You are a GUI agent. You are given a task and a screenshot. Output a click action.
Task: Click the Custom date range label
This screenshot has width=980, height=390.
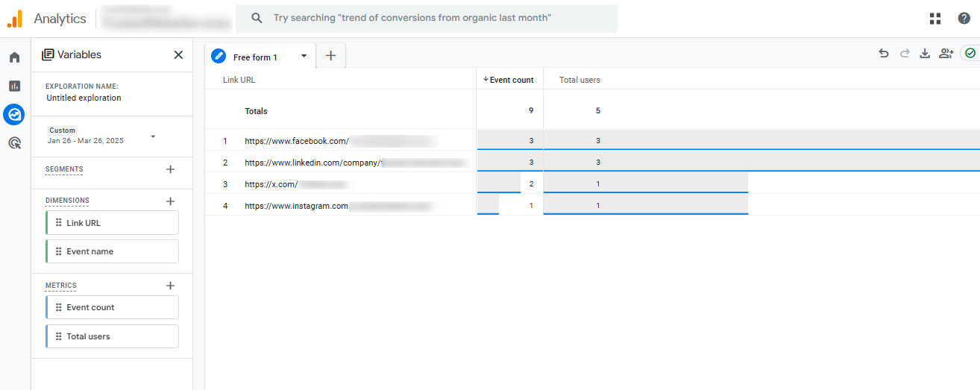pyautogui.click(x=63, y=130)
